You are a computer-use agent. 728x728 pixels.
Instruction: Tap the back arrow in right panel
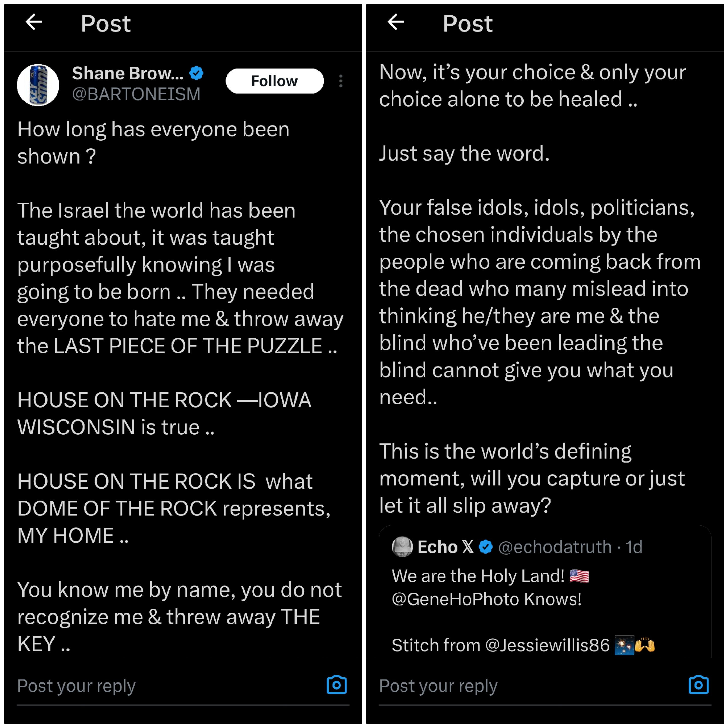pos(396,22)
